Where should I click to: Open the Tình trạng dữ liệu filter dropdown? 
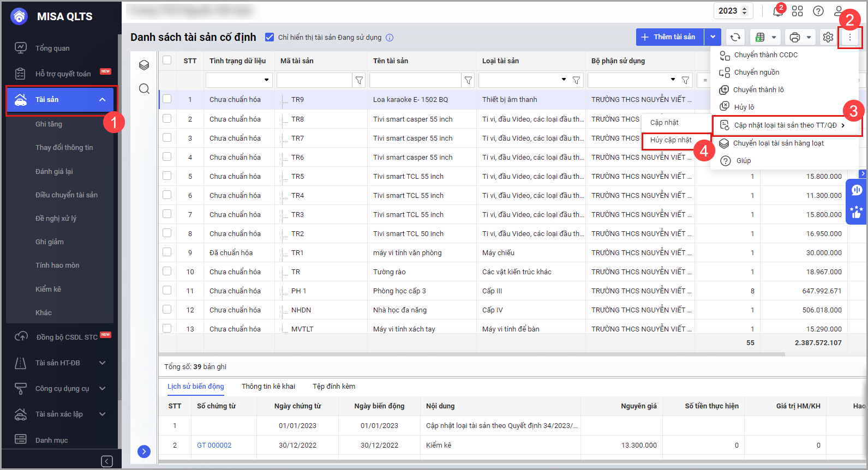pos(266,80)
